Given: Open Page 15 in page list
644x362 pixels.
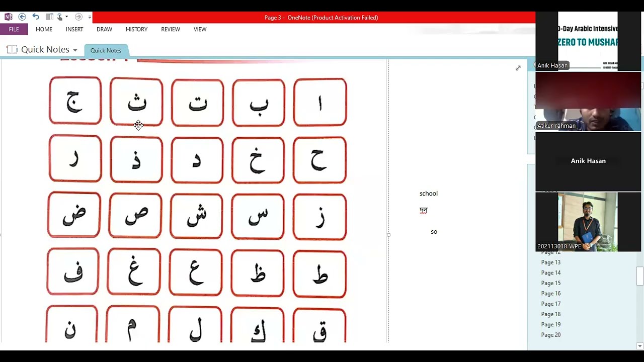Looking at the screenshot, I should point(550,283).
